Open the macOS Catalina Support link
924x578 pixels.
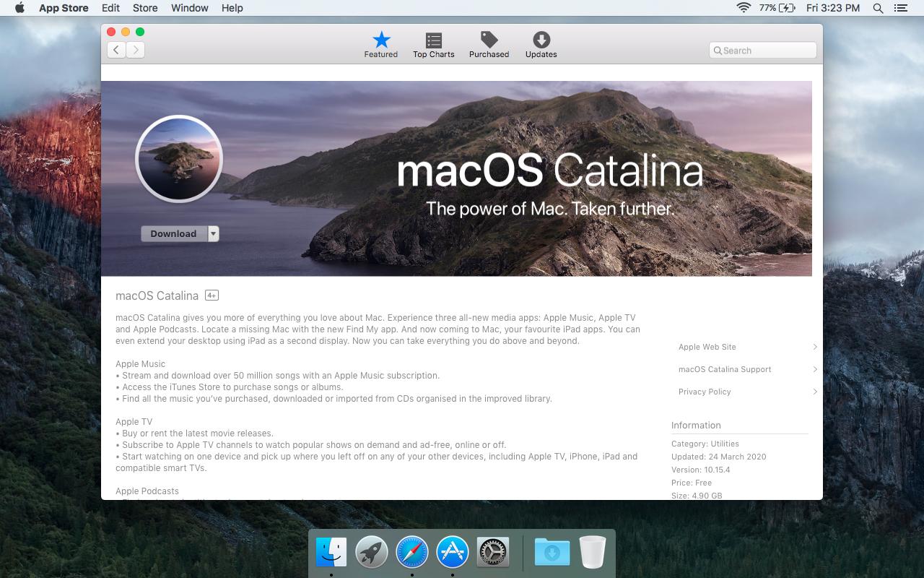(x=725, y=369)
